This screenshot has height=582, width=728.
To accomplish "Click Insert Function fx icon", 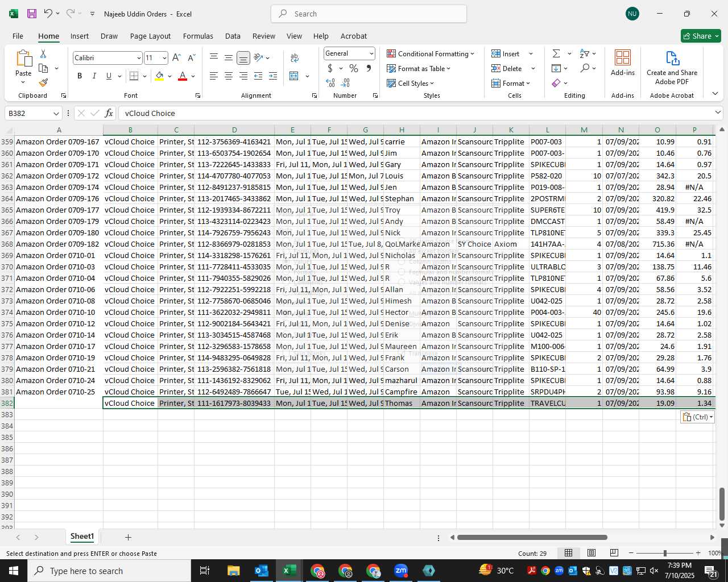I will coord(109,113).
